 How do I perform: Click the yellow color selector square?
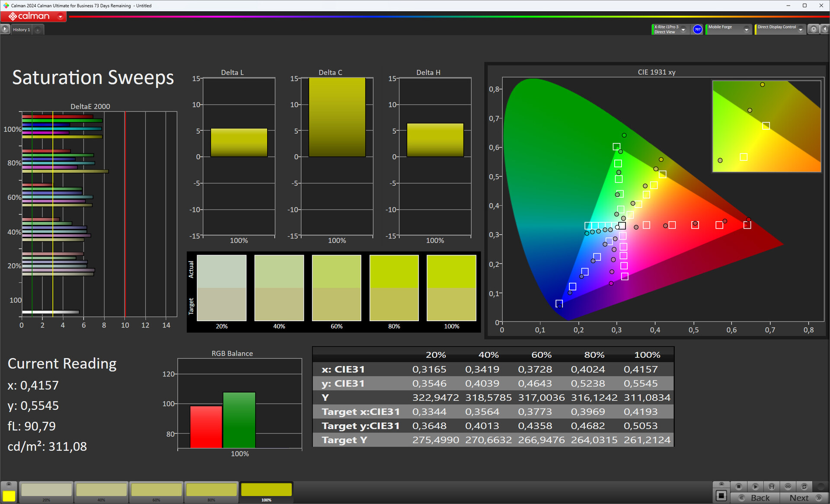[9, 496]
